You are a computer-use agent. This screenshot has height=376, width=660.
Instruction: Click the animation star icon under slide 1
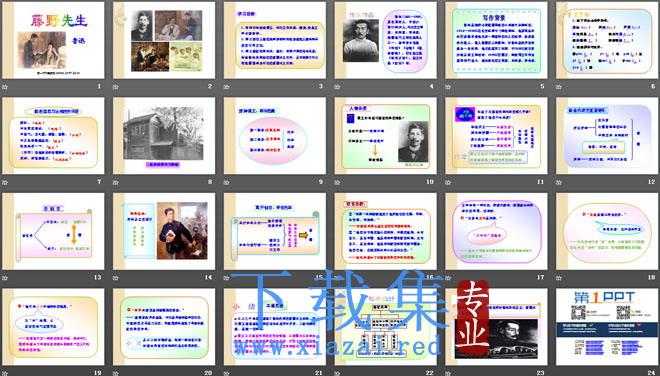pos(5,87)
